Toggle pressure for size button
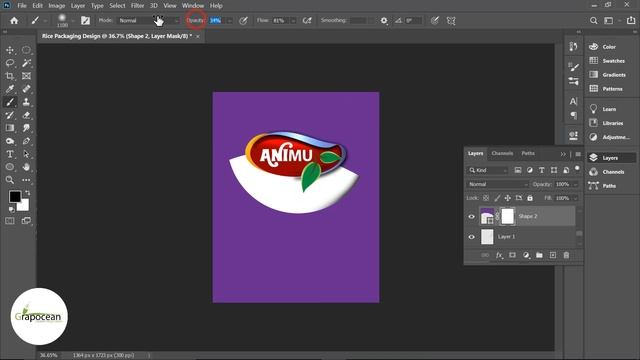 435,20
